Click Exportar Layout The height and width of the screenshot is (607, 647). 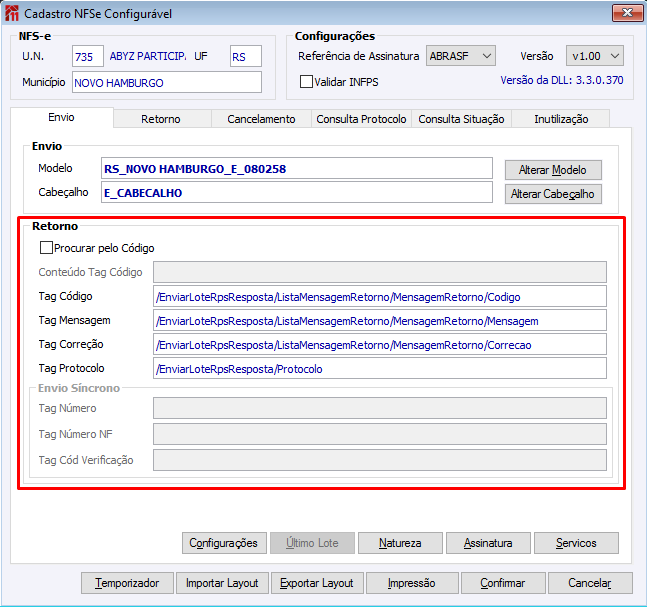coord(317,583)
